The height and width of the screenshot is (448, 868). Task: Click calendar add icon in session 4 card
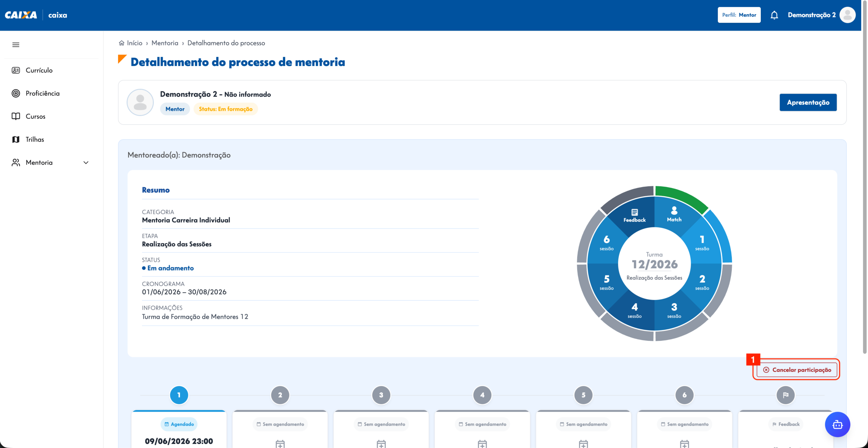(x=482, y=444)
